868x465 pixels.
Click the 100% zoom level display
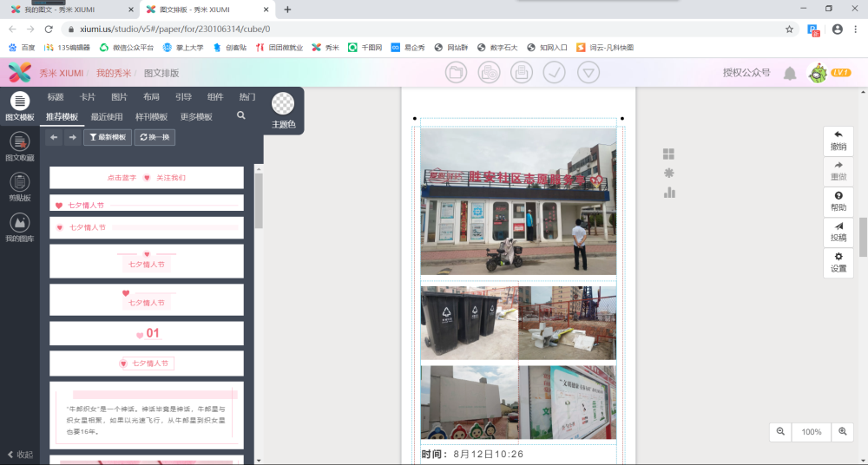[812, 432]
